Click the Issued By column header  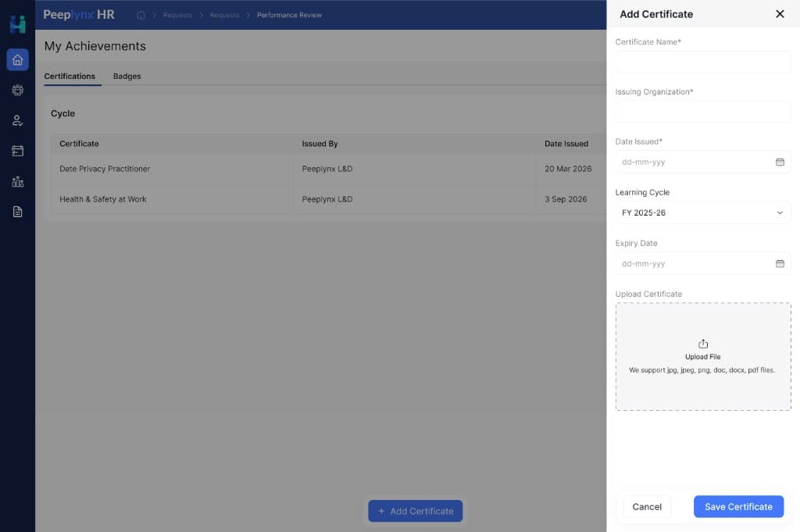(x=320, y=144)
